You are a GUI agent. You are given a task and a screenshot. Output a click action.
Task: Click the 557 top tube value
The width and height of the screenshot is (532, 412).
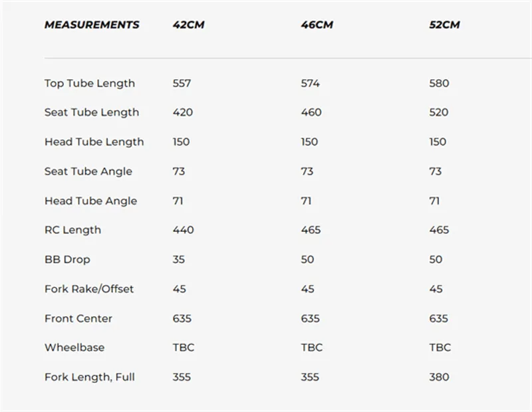coord(182,84)
